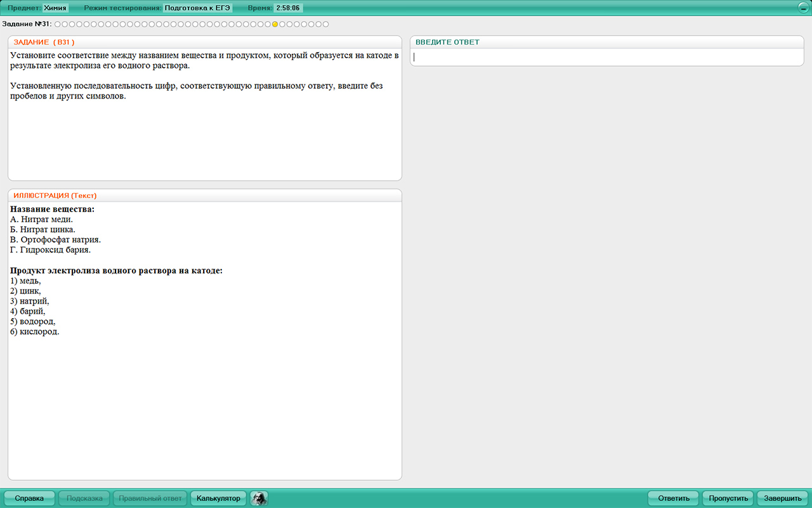Open the Справка help button
The height and width of the screenshot is (508, 812).
coord(30,498)
